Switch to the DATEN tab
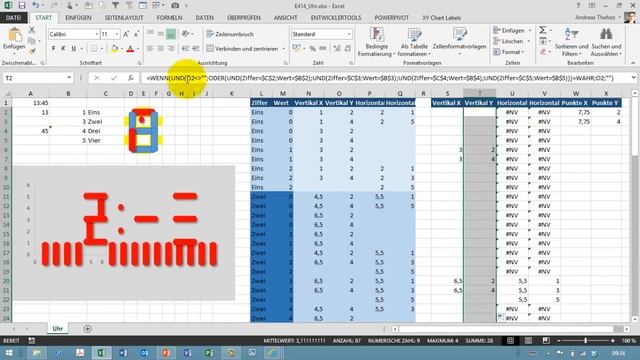This screenshot has height=360, width=640. click(x=204, y=18)
